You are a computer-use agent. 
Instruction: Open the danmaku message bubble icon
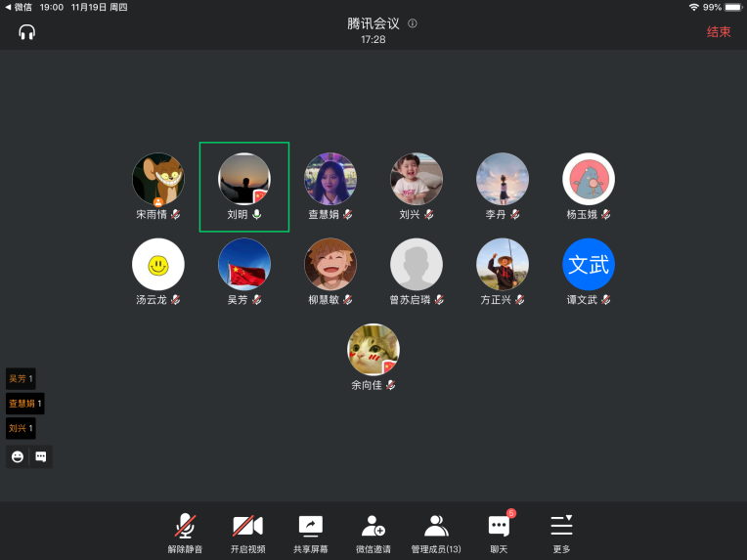[x=41, y=456]
